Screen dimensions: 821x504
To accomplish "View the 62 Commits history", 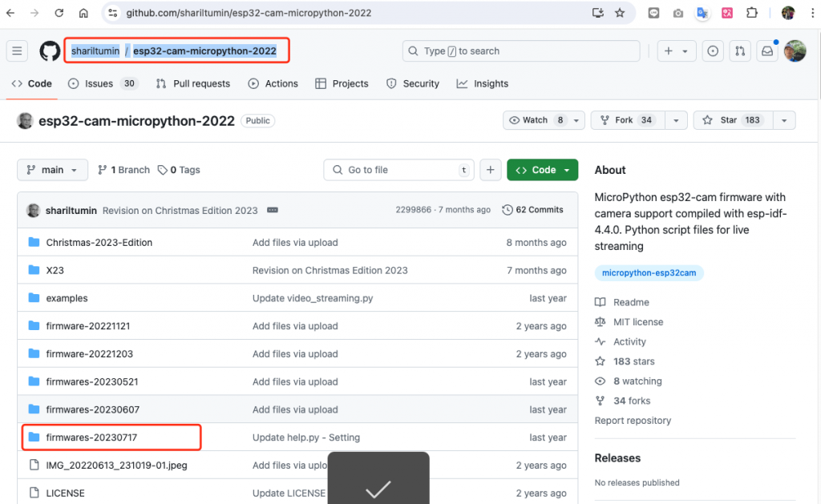I will point(532,210).
